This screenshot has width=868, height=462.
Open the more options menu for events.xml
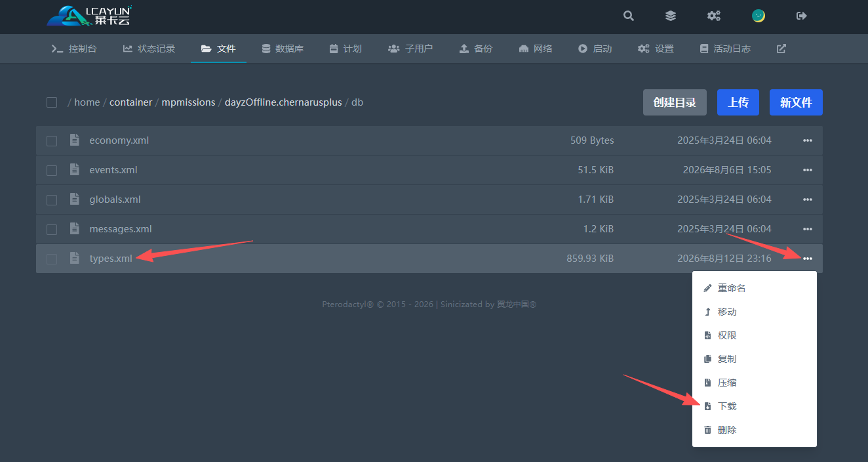(x=808, y=170)
